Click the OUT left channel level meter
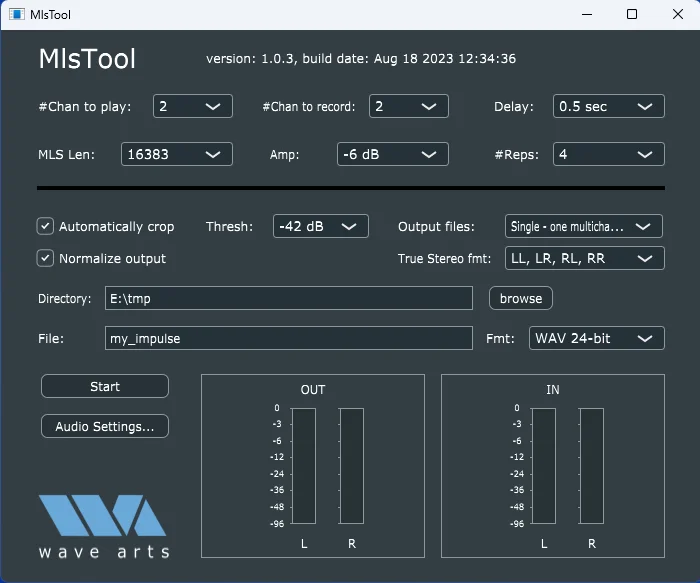The image size is (700, 583). pyautogui.click(x=304, y=466)
